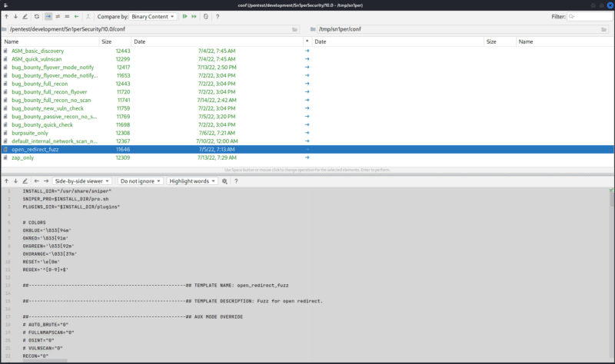Image resolution: width=615 pixels, height=364 pixels.
Task: Open the Side-by-side viewer dropdown
Action: 82,181
